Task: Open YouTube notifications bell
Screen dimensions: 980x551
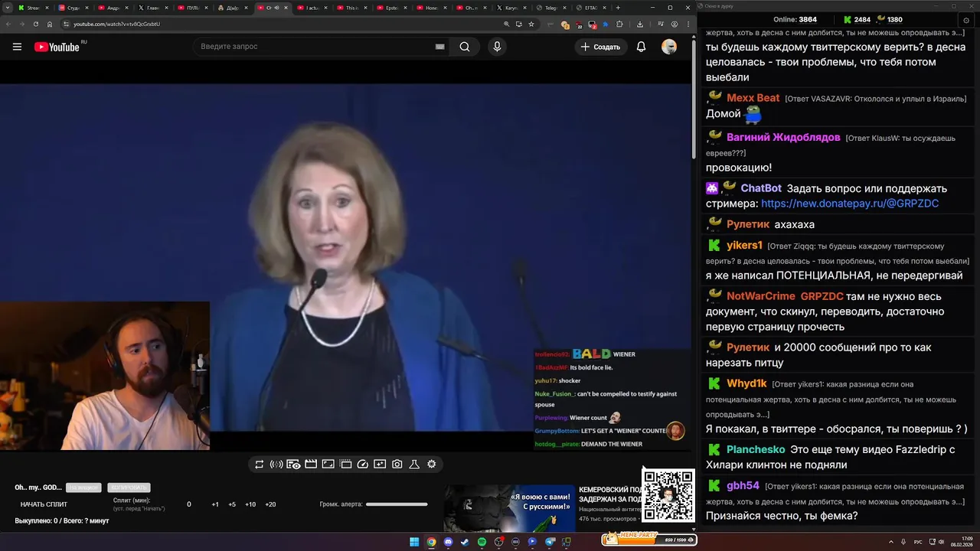Action: (642, 47)
